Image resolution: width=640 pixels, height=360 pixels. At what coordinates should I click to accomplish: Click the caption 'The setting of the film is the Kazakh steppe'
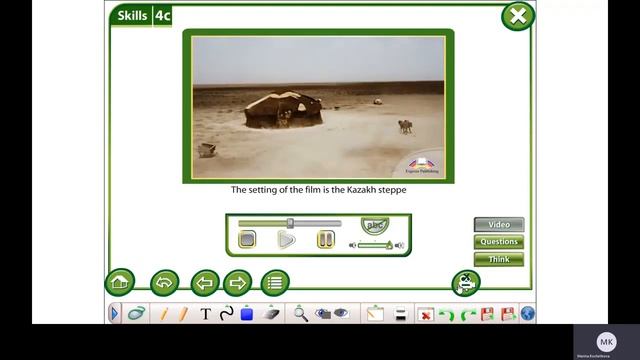318,190
